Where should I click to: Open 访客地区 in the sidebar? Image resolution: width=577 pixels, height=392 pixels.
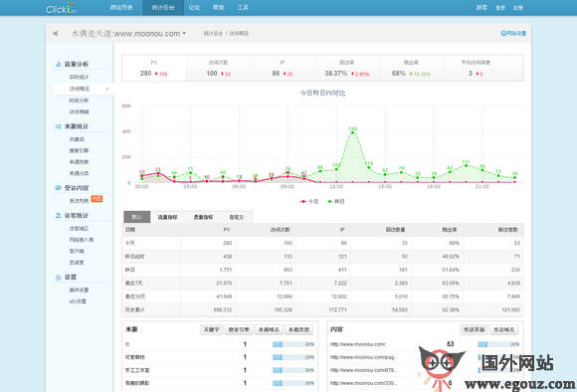(79, 229)
